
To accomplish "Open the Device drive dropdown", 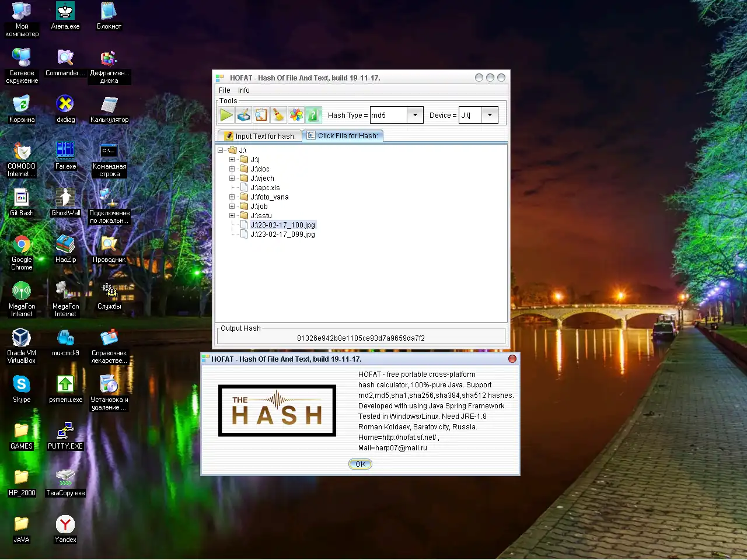I will coord(490,115).
